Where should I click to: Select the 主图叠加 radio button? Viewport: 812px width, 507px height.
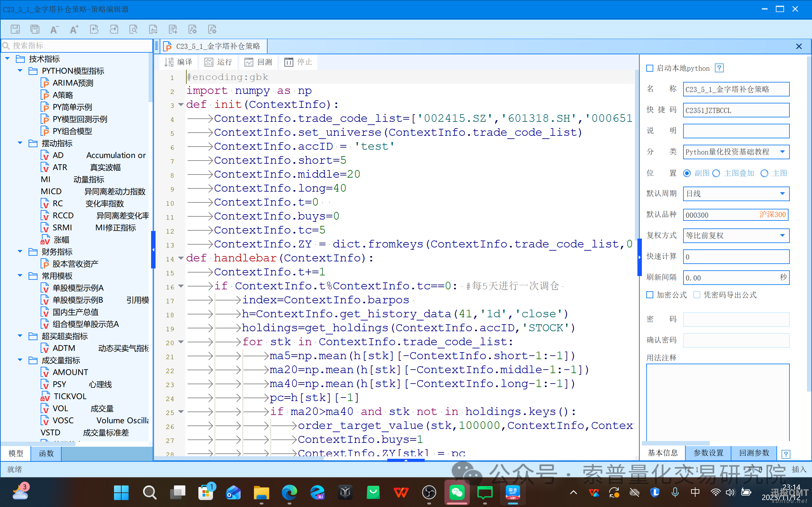[x=716, y=173]
